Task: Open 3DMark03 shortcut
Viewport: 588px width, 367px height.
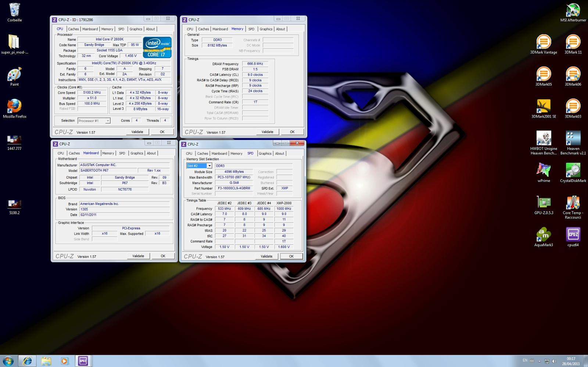Action: 573,108
